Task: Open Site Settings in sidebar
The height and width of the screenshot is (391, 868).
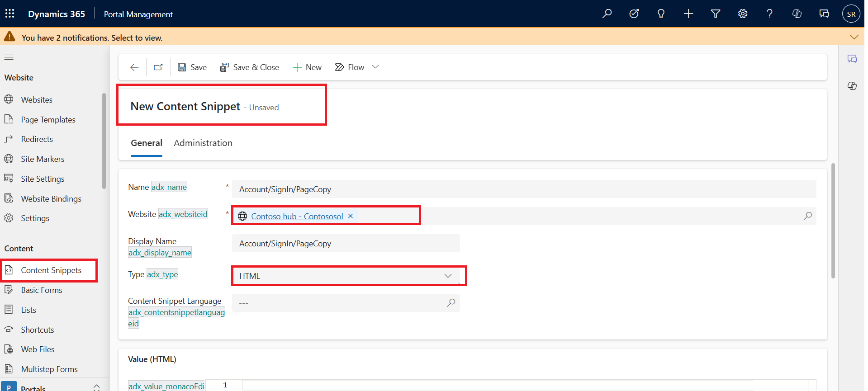Action: coord(43,179)
